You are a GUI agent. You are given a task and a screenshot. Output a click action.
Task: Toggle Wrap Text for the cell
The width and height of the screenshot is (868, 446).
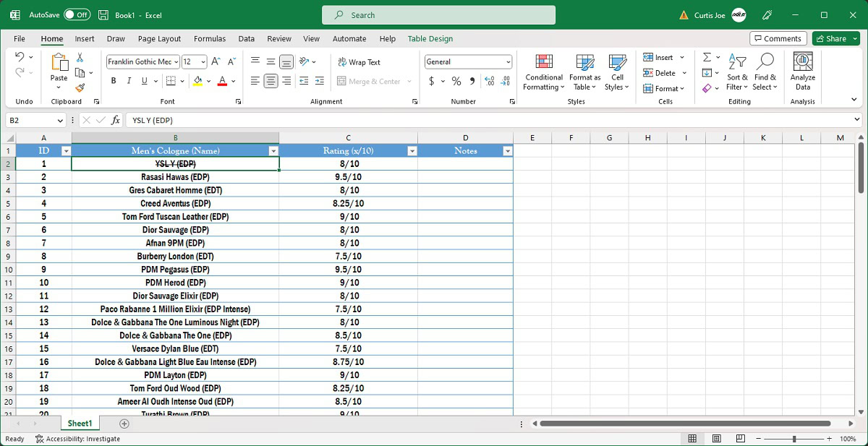click(x=359, y=62)
